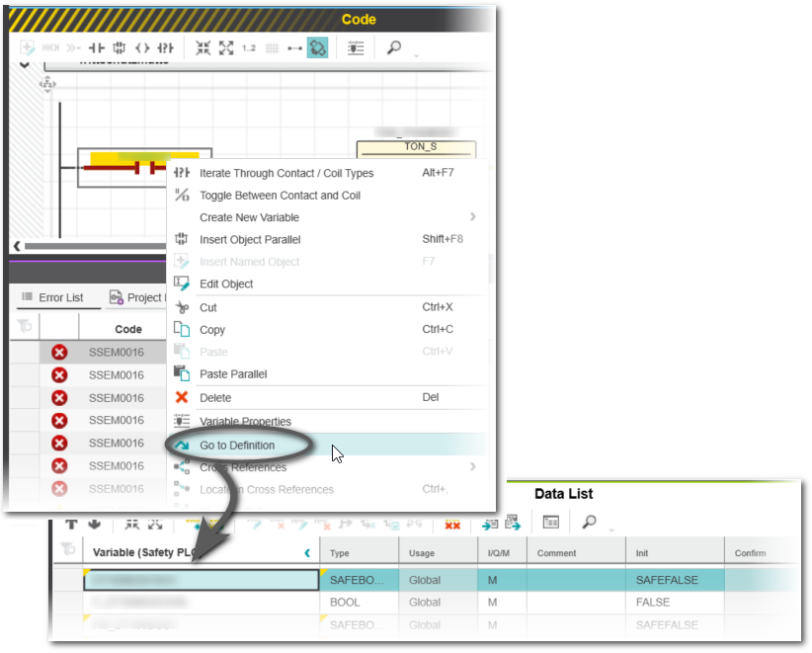Click Delete in the context menu
The width and height of the screenshot is (812, 653).
216,397
